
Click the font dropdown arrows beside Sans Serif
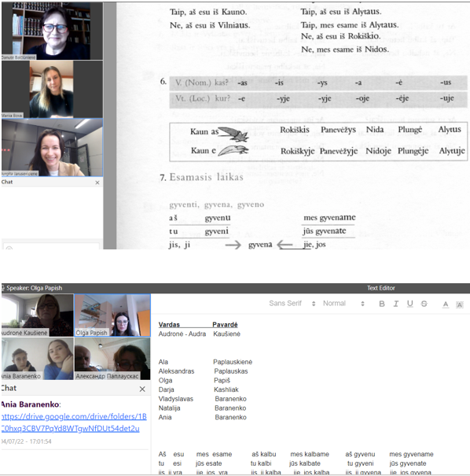tap(314, 304)
